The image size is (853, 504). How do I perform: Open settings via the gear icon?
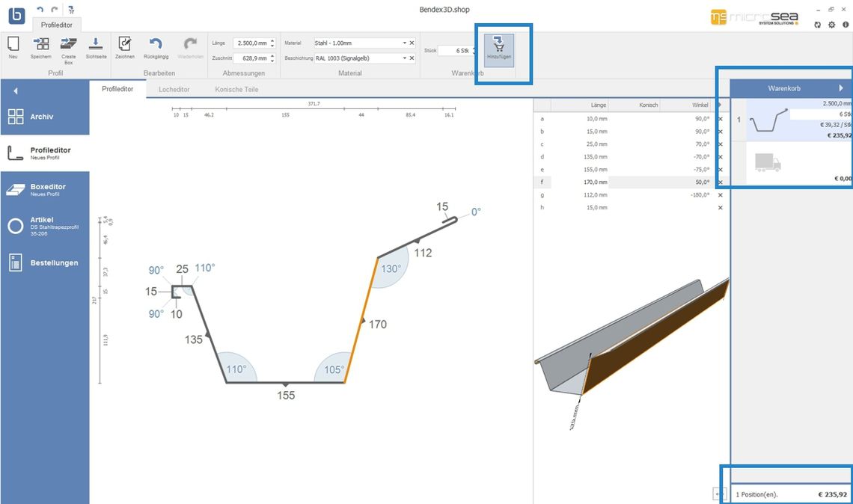click(831, 25)
